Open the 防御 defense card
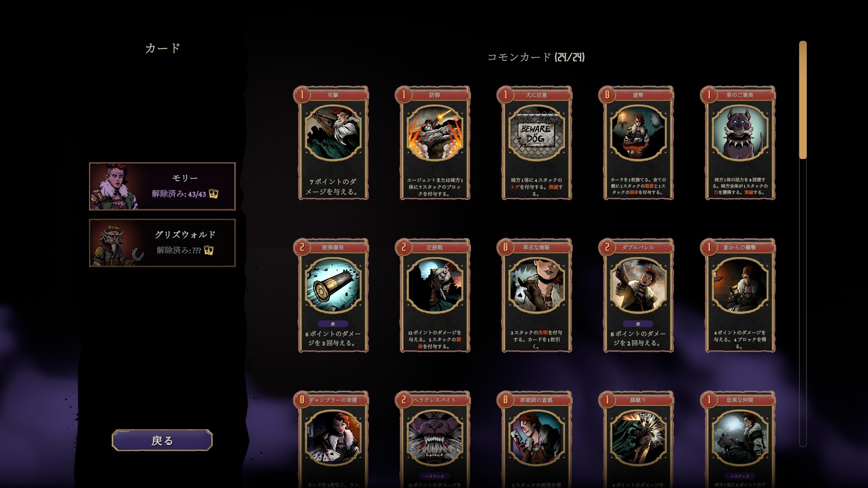The height and width of the screenshot is (488, 868). click(x=434, y=143)
